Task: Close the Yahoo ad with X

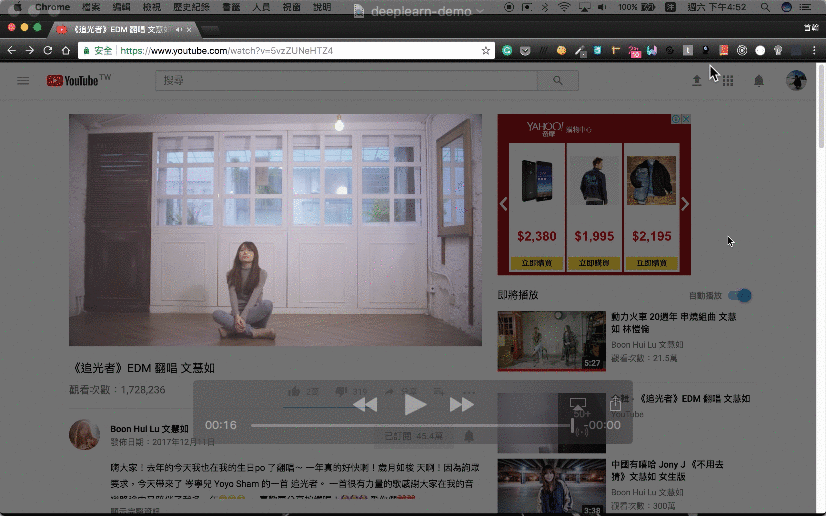Action: pyautogui.click(x=686, y=119)
